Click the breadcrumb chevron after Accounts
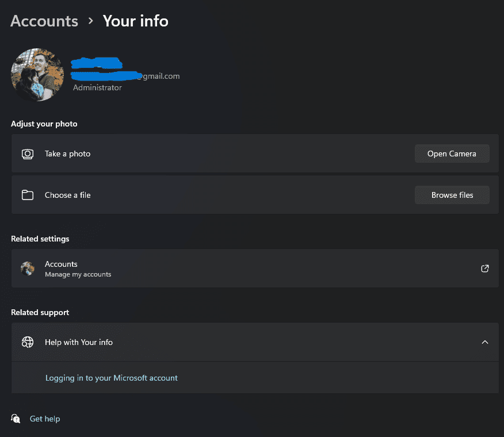The image size is (504, 437). tap(91, 21)
